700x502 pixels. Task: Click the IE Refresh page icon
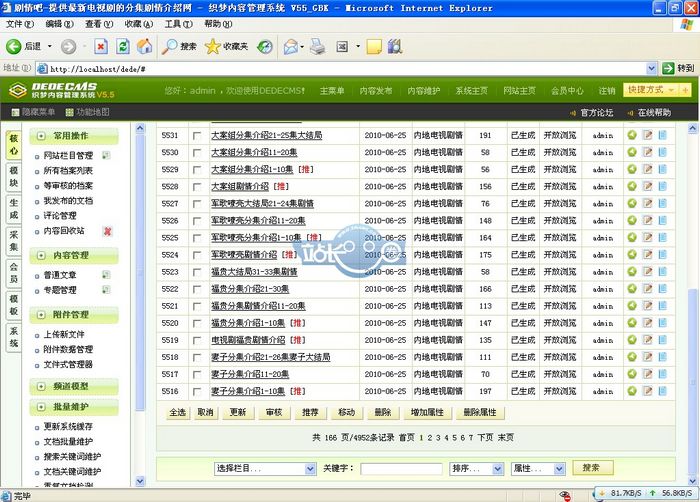[123, 46]
